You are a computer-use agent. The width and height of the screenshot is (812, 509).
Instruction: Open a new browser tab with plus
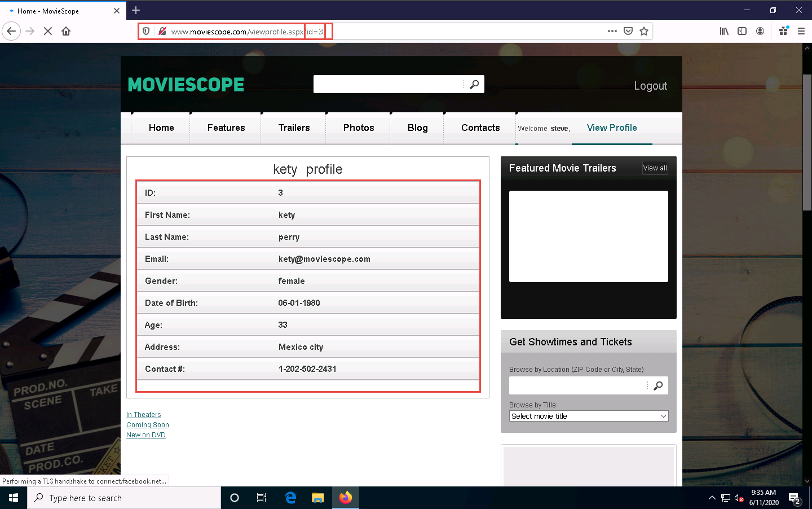[x=136, y=10]
